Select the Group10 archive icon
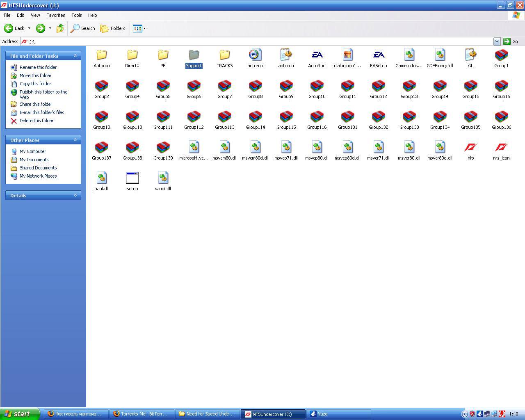The width and height of the screenshot is (525, 420). click(x=317, y=85)
